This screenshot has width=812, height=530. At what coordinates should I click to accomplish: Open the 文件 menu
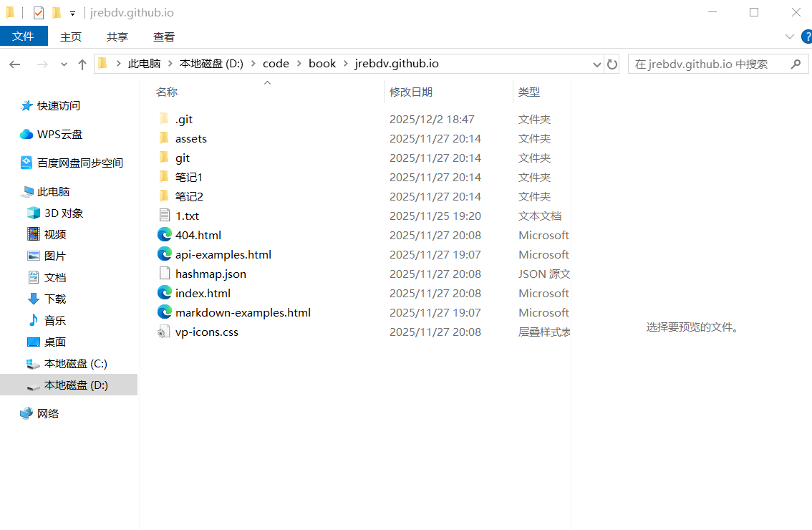pyautogui.click(x=24, y=37)
